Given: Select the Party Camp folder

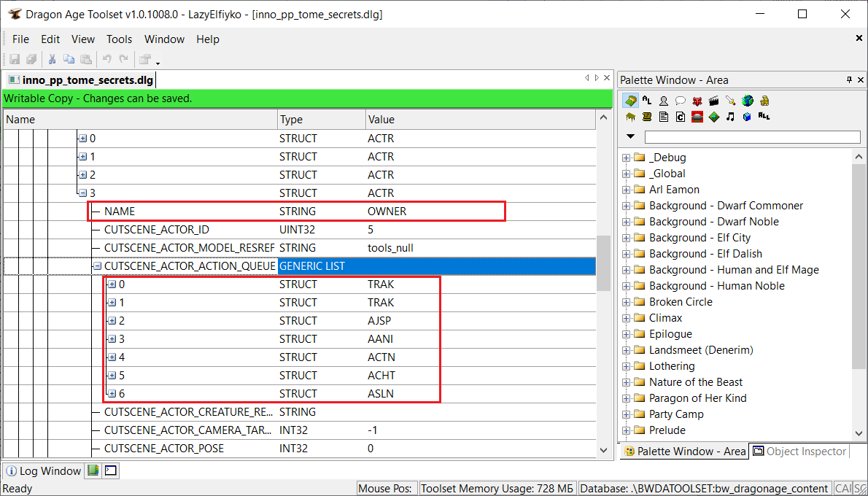Looking at the screenshot, I should tap(676, 414).
